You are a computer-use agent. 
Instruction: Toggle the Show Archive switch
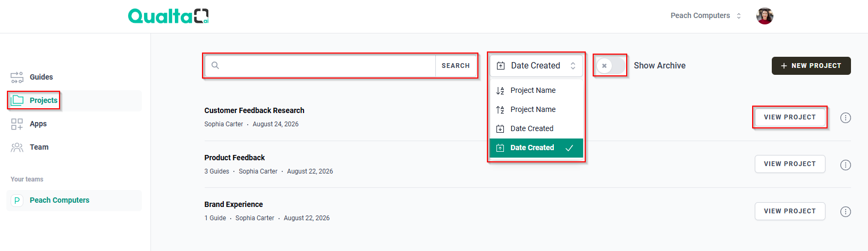tap(611, 66)
